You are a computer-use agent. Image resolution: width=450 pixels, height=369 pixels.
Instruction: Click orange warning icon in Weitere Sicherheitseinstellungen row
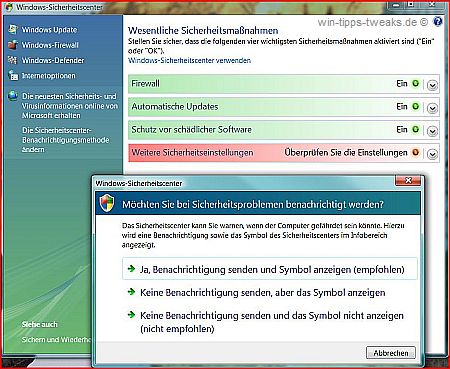tap(415, 152)
